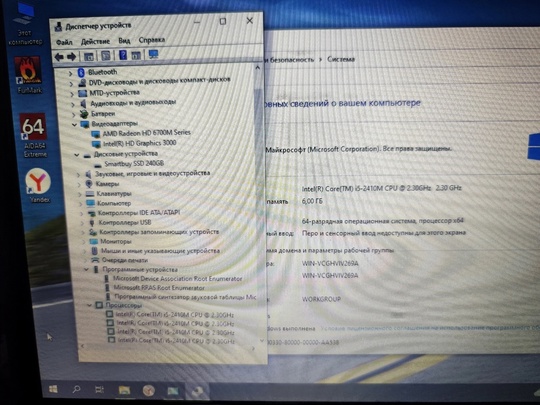Open Этот компьютер desktop icon
540x405 pixels.
(25, 24)
